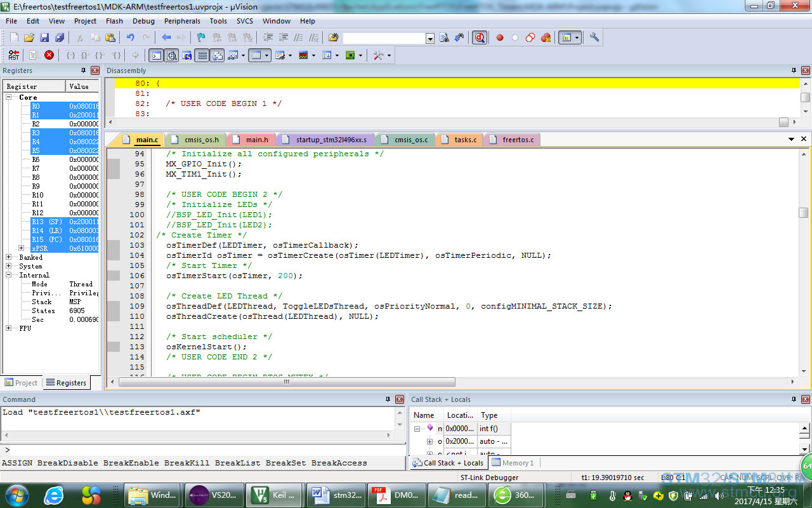Pin the Registers panel
This screenshot has height=508, width=812.
(83, 70)
